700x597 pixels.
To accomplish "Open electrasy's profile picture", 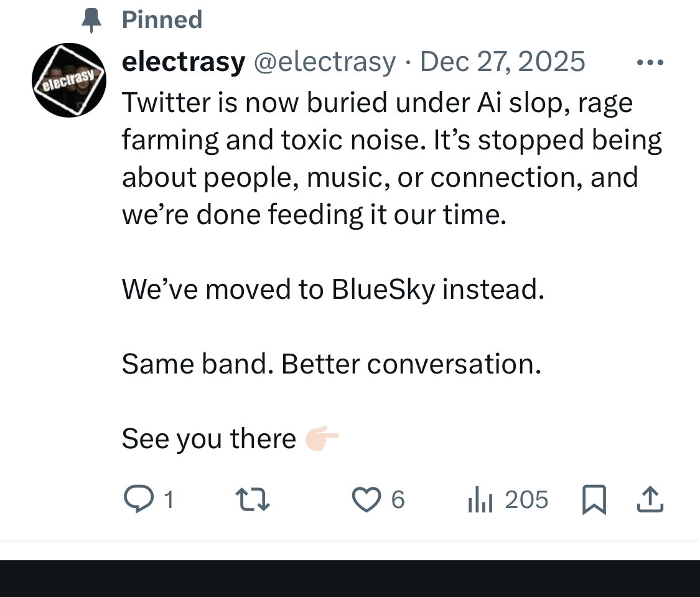I will (x=69, y=80).
